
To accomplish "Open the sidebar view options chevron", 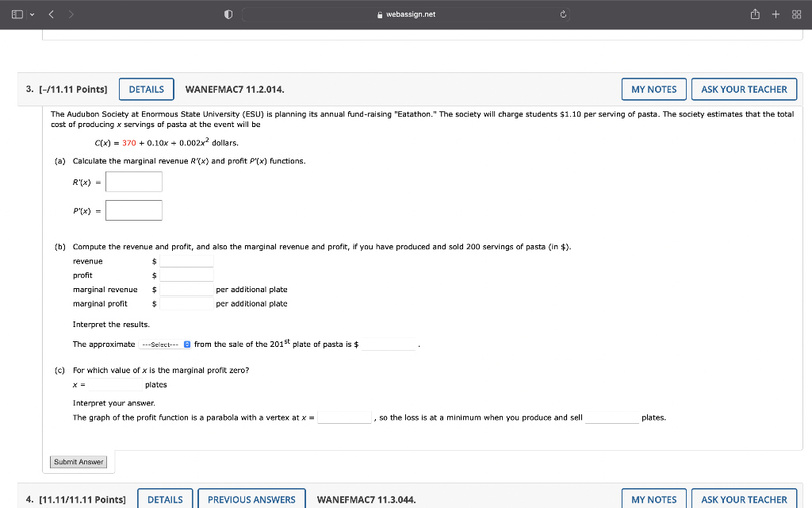I will pyautogui.click(x=30, y=13).
